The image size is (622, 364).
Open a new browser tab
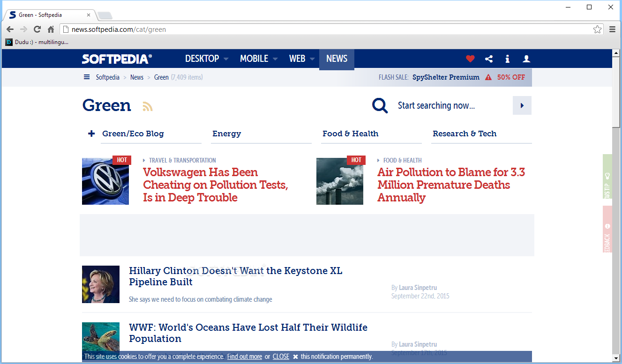point(105,15)
